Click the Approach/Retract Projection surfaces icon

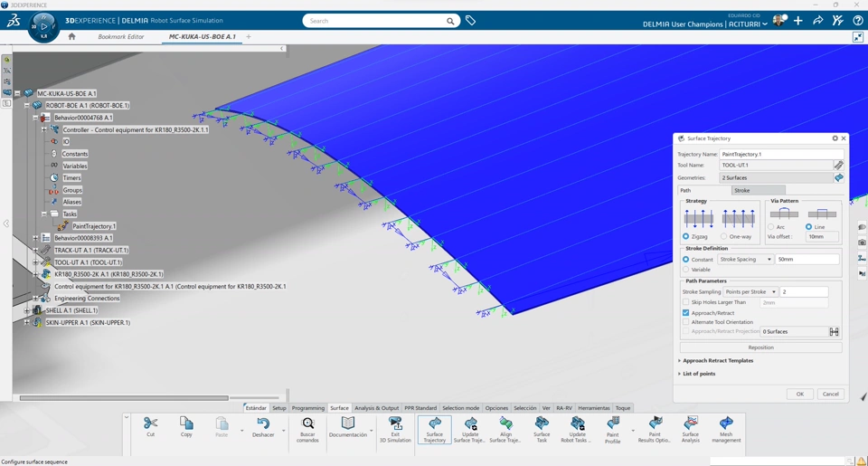pos(834,331)
